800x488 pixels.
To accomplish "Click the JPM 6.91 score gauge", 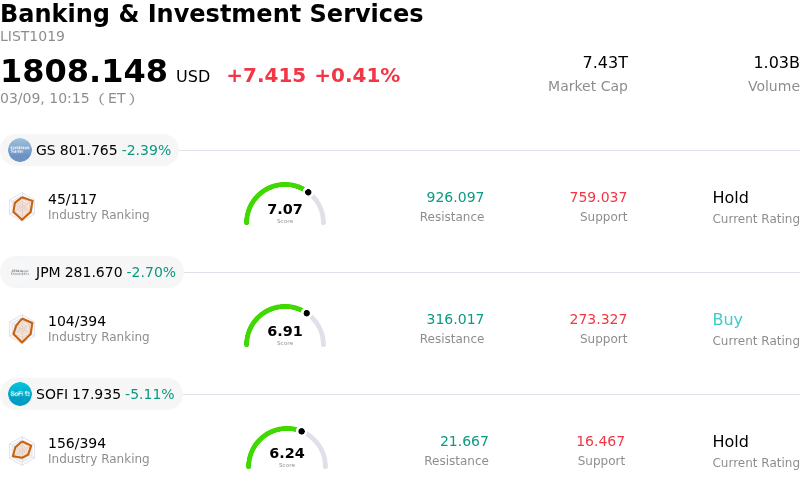I will pos(285,327).
